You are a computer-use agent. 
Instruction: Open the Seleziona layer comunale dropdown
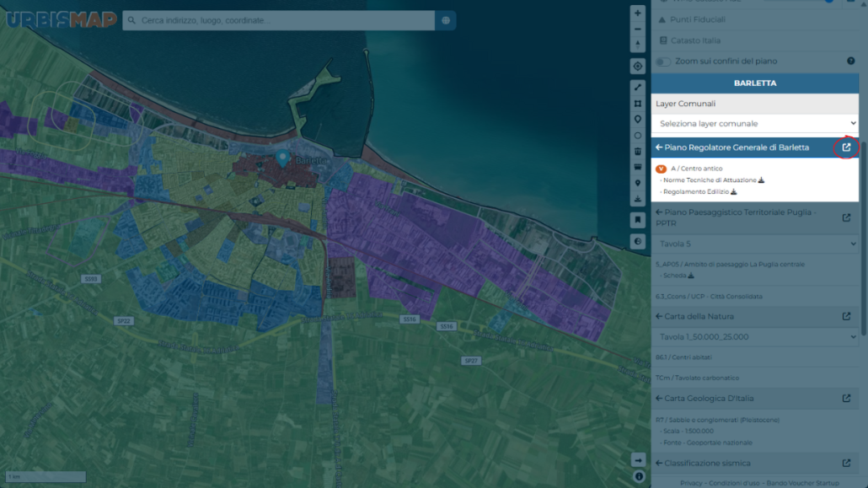[755, 124]
